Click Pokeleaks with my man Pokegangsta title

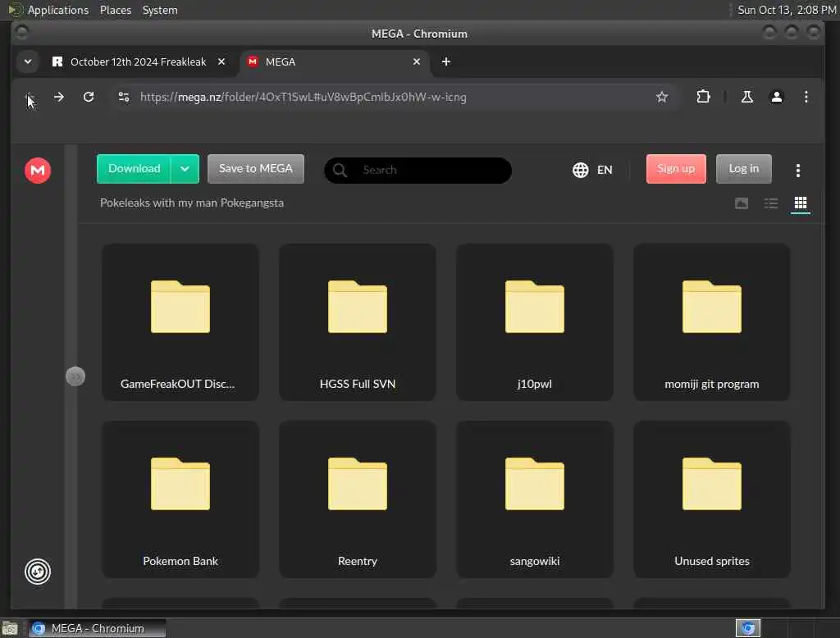point(192,203)
